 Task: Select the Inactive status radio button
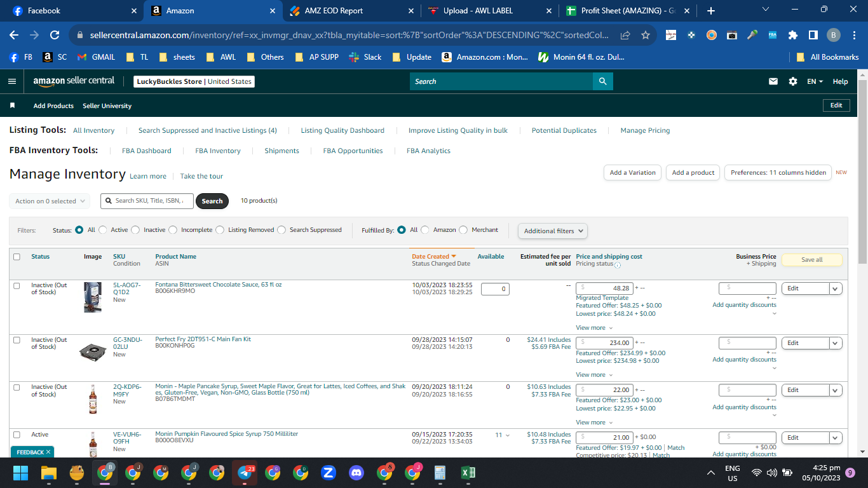(134, 230)
